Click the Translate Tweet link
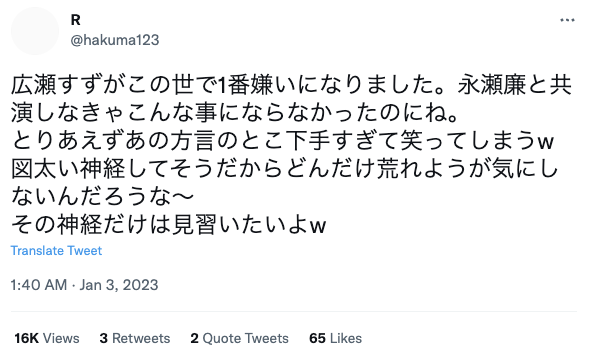 pyautogui.click(x=56, y=251)
